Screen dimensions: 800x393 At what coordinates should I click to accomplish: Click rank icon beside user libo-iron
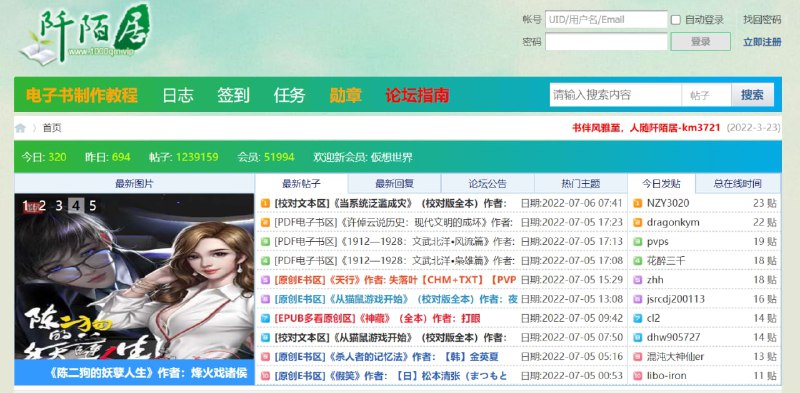[638, 376]
